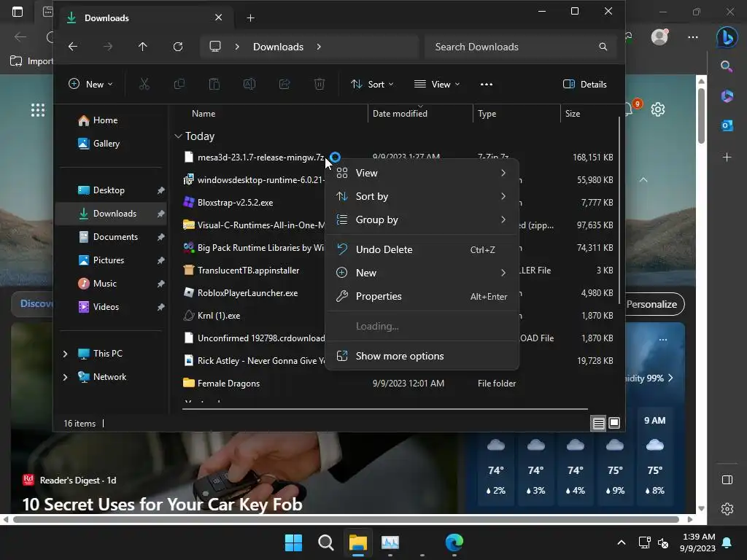This screenshot has height=560, width=747.
Task: Select RobloxPlayerLauncher.exe file
Action: [248, 293]
